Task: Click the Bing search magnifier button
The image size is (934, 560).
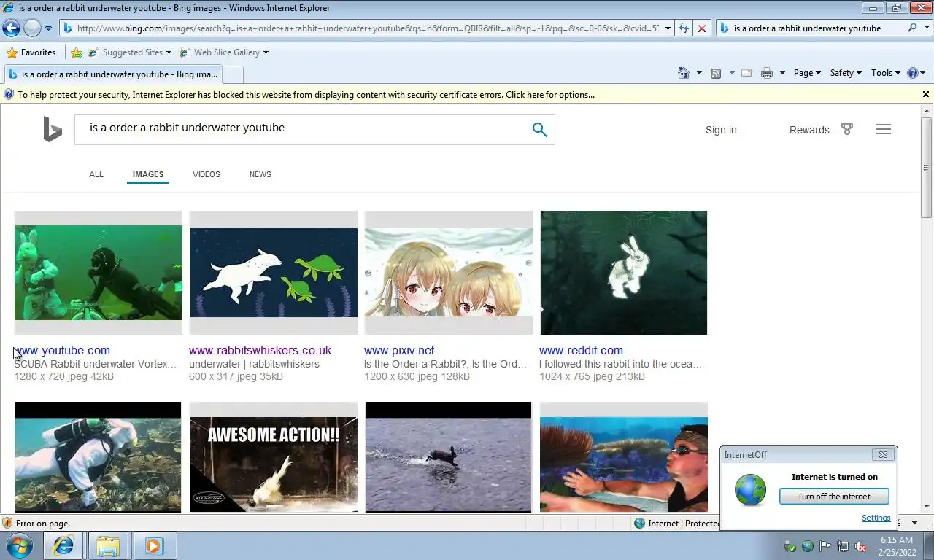Action: [539, 130]
